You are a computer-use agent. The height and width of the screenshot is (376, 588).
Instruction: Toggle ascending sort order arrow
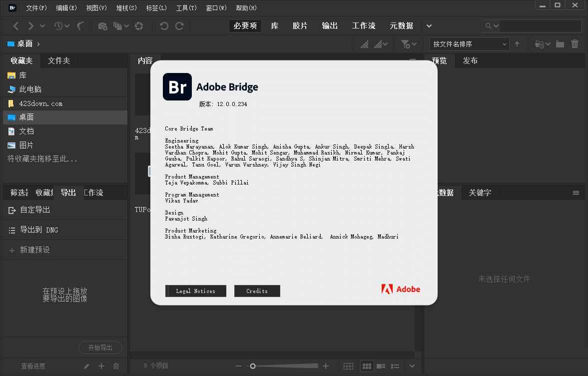pos(517,43)
